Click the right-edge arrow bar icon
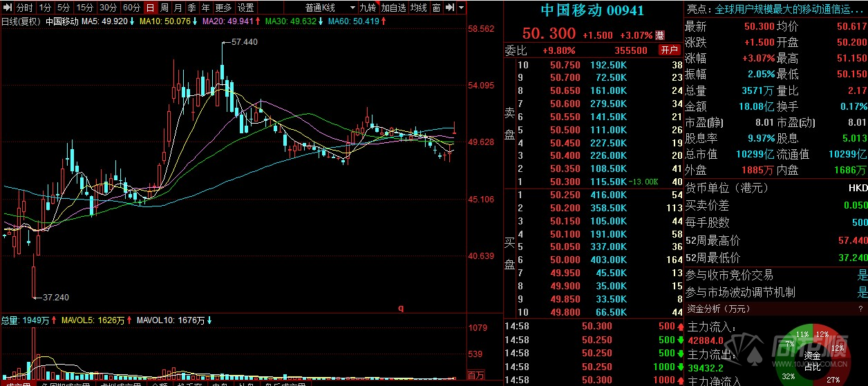 pos(449,8)
